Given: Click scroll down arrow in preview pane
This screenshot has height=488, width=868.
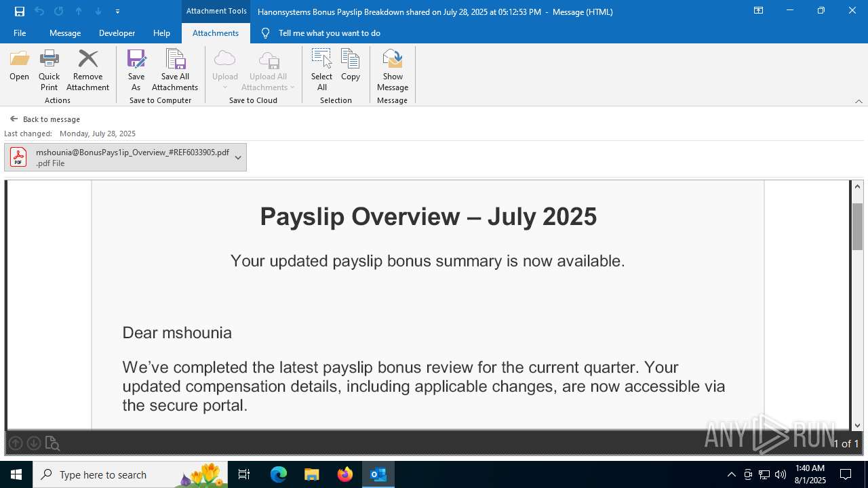Looking at the screenshot, I should pos(857,425).
